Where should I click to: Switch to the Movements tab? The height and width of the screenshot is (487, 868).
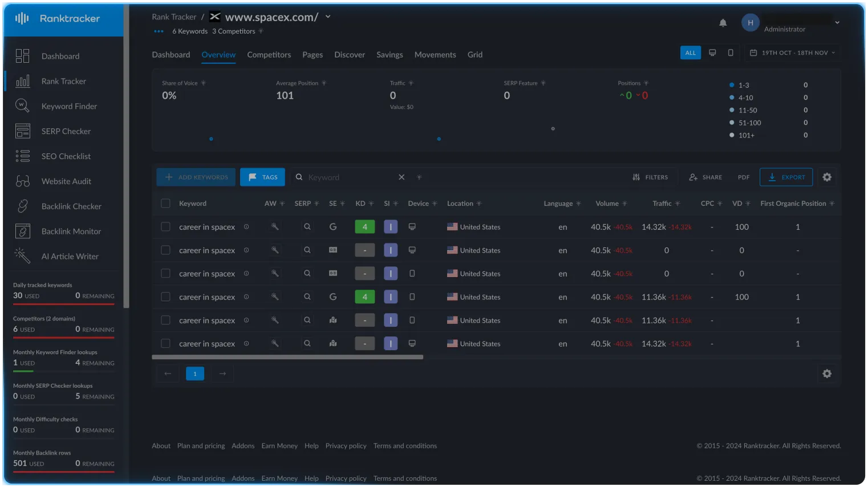click(x=435, y=55)
